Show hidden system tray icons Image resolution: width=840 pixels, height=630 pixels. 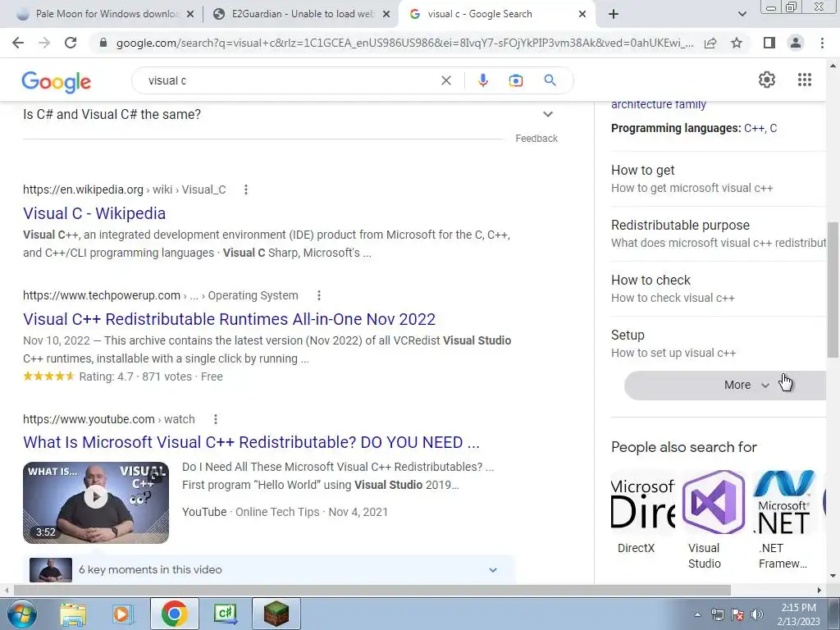point(697,614)
